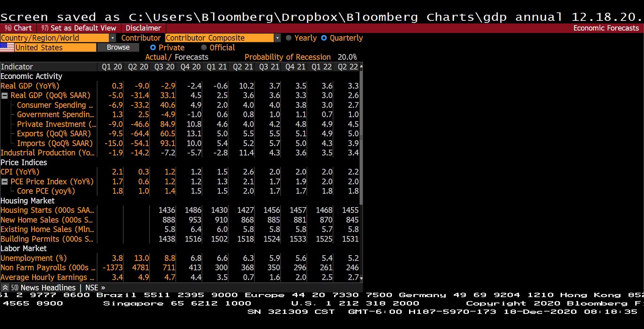The height and width of the screenshot is (329, 644).
Task: Click the Probability of Recession 20.0% value
Action: pyautogui.click(x=347, y=57)
